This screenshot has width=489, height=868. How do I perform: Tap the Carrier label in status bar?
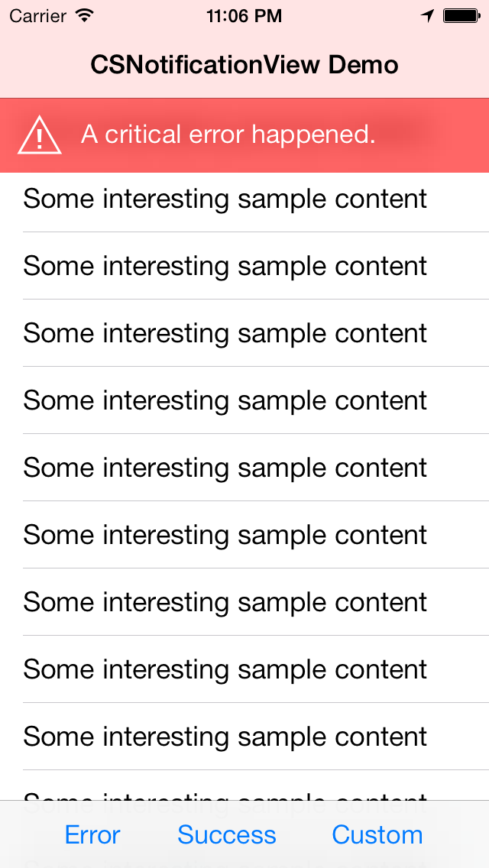click(38, 15)
